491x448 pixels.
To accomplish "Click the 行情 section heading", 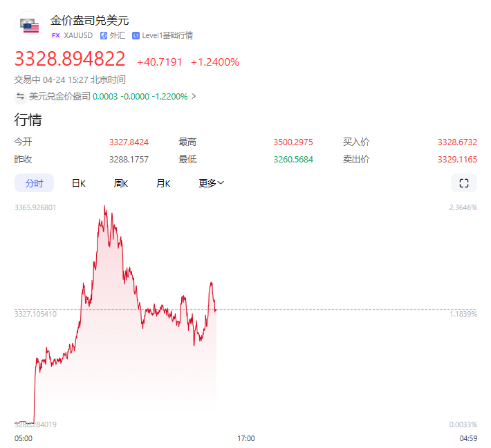I will pyautogui.click(x=28, y=120).
